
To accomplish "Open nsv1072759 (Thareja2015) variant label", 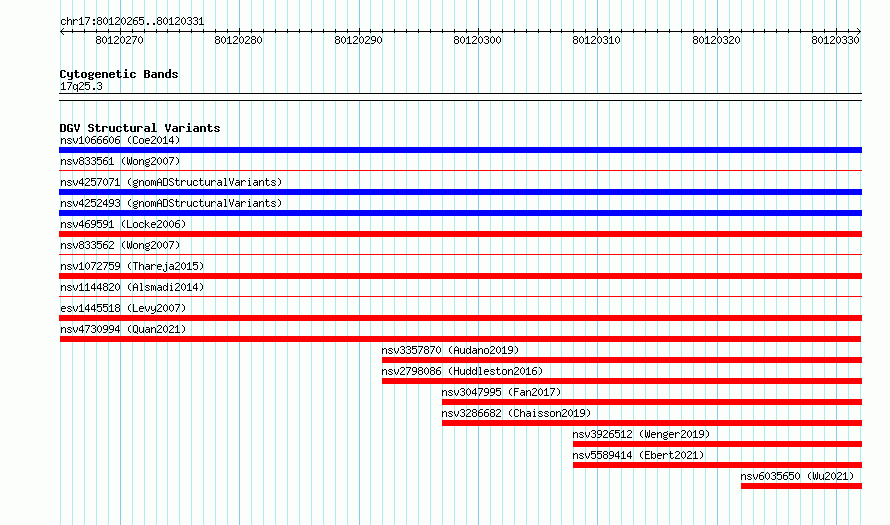I will click(x=132, y=266).
